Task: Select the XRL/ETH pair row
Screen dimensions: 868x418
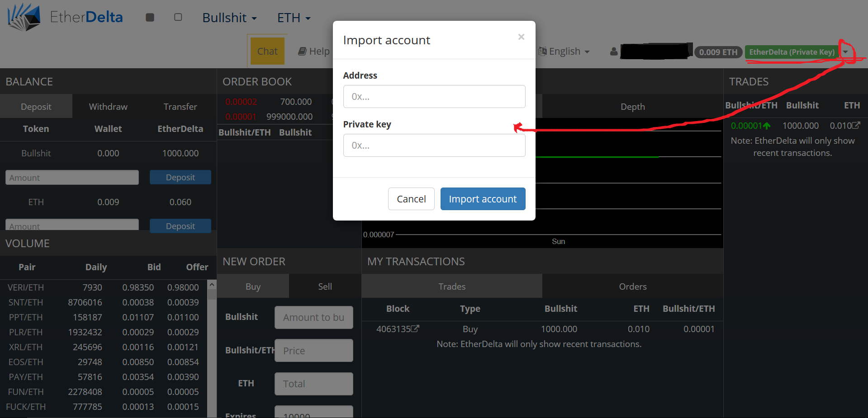Action: point(104,347)
